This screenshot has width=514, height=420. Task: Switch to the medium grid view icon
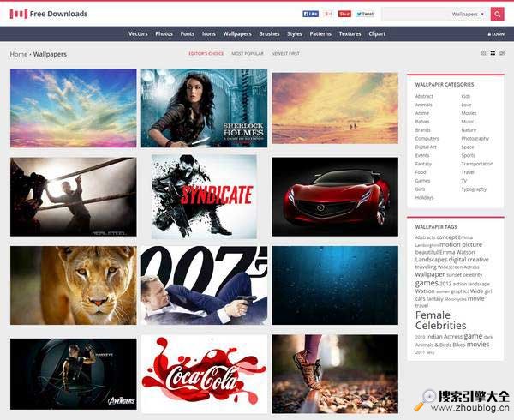[493, 53]
